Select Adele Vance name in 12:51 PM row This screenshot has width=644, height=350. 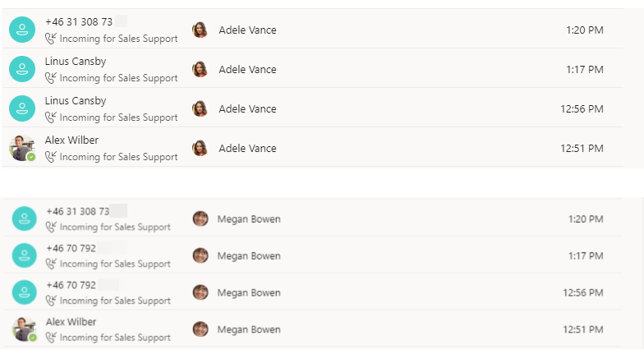[248, 148]
